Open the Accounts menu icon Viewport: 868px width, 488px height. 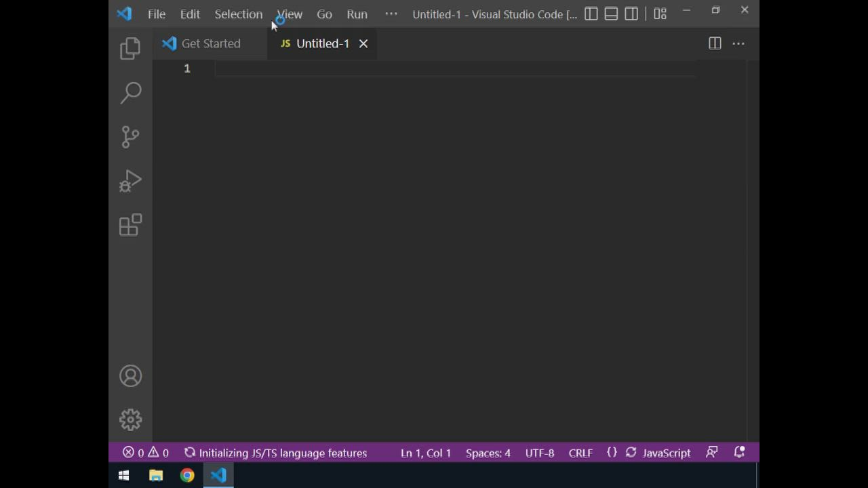tap(130, 376)
